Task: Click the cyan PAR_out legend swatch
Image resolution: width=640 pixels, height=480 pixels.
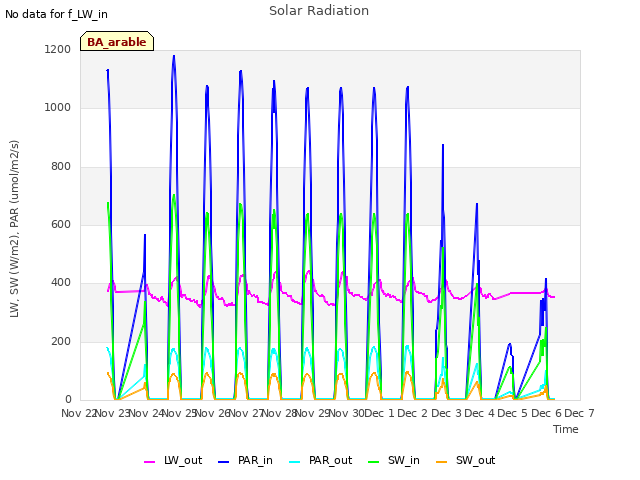Action: 294,462
